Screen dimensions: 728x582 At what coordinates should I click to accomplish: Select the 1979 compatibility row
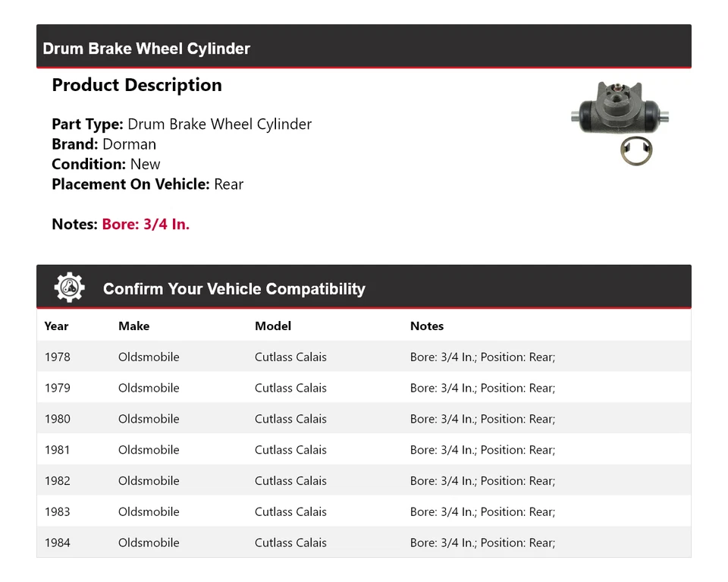[363, 388]
